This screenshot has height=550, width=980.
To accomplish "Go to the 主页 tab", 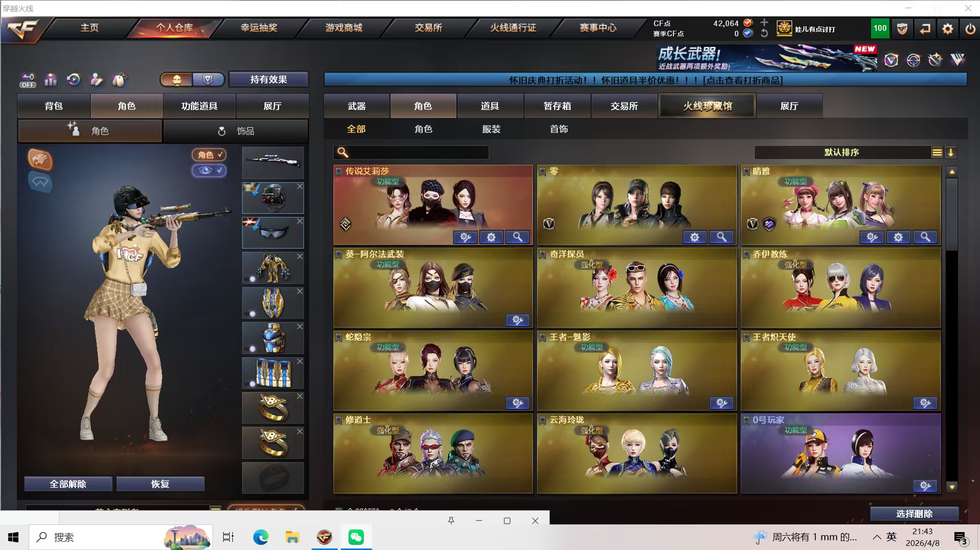I will [90, 28].
